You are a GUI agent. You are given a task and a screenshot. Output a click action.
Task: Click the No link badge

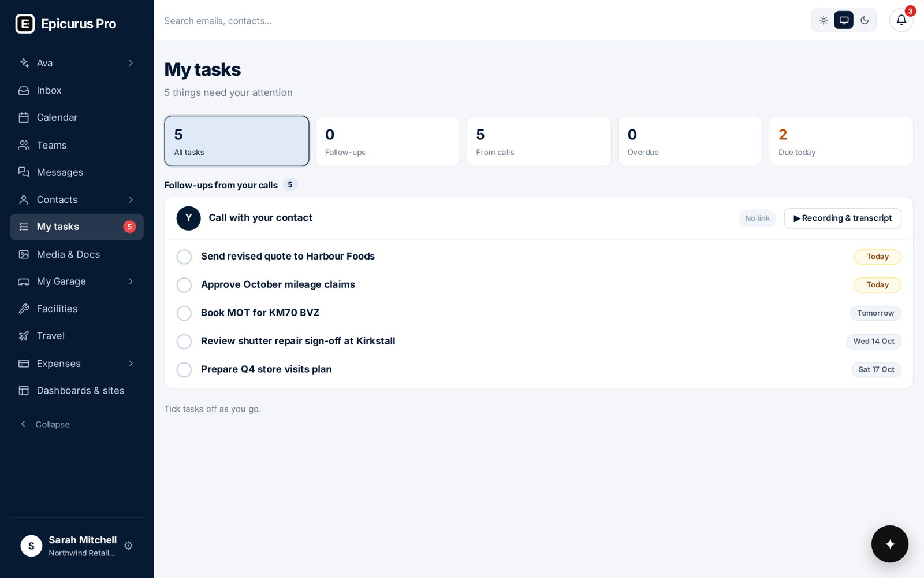coord(757,218)
